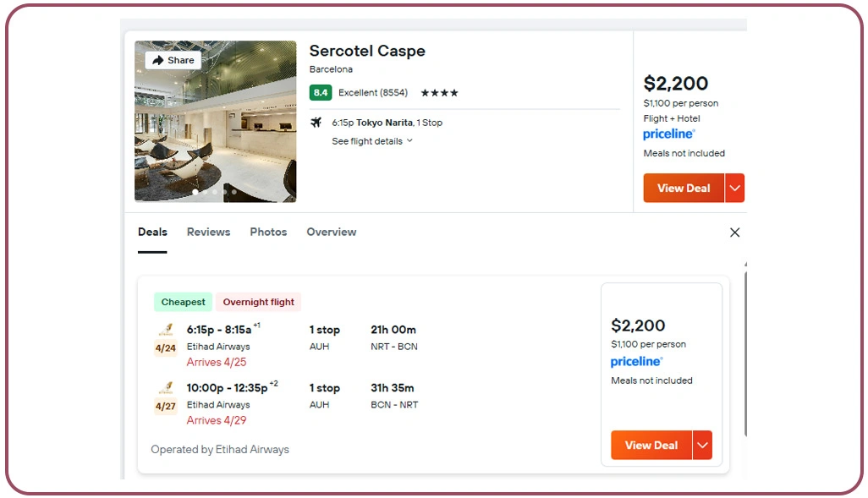Open dropdown arrow beside lower View Deal
The image size is (868, 498).
702,446
